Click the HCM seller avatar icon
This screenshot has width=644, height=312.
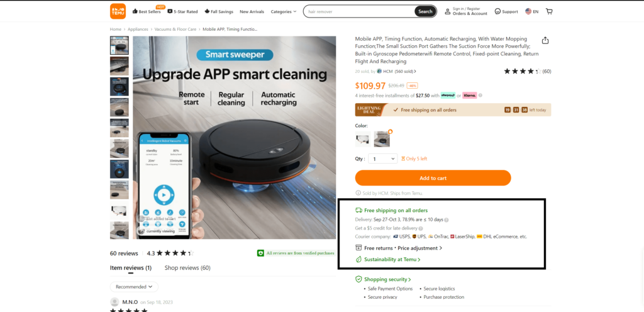pyautogui.click(x=379, y=71)
